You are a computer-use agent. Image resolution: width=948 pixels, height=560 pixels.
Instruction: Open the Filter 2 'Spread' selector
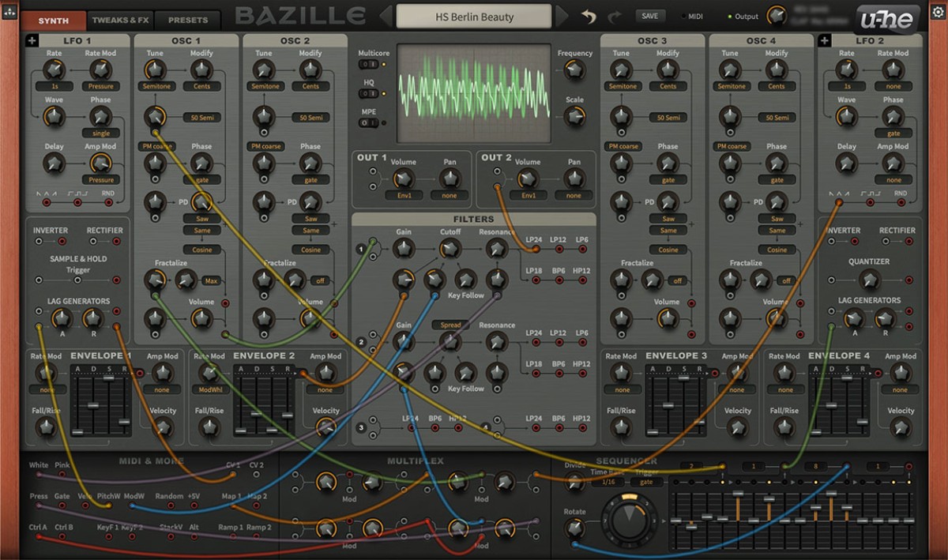tap(450, 325)
